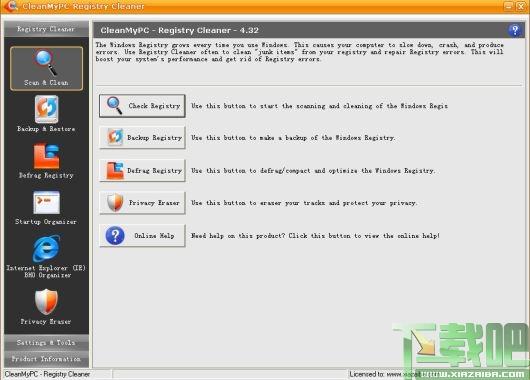Open Internet Explorer BHO Organizer icon
This screenshot has height=380, width=530.
coord(46,257)
